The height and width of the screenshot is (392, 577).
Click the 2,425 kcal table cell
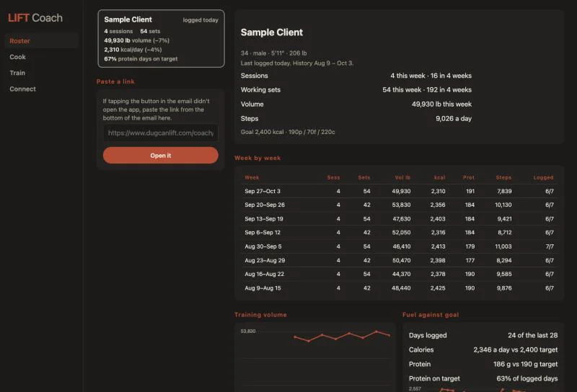tap(438, 288)
